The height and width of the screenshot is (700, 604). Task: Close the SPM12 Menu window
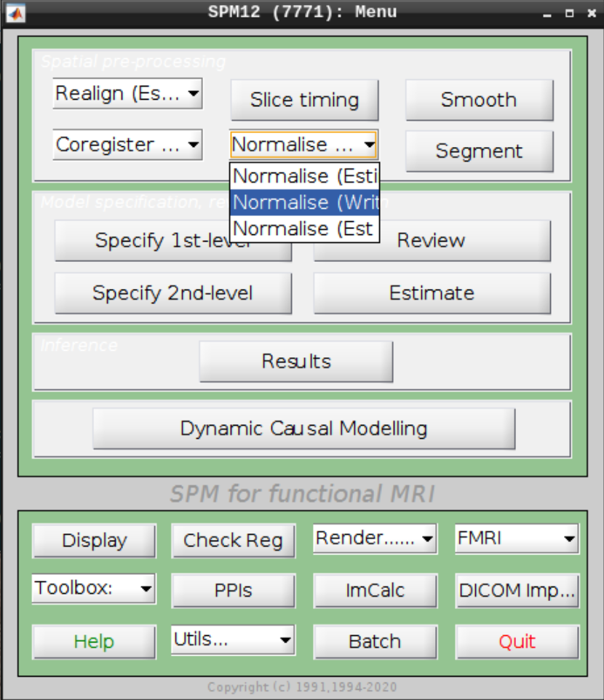tap(592, 13)
